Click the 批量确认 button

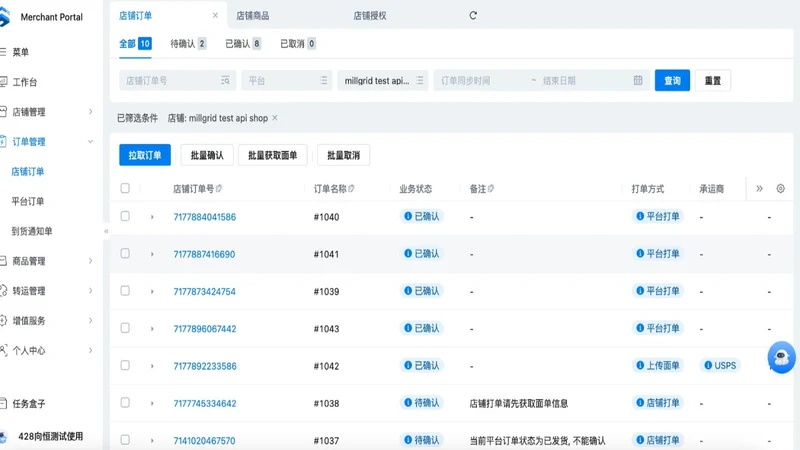point(207,155)
